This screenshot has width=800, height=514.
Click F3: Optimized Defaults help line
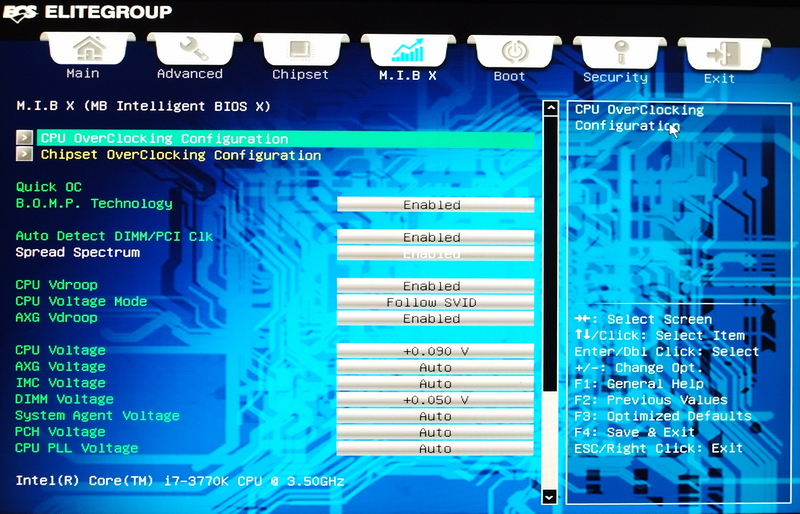(663, 416)
